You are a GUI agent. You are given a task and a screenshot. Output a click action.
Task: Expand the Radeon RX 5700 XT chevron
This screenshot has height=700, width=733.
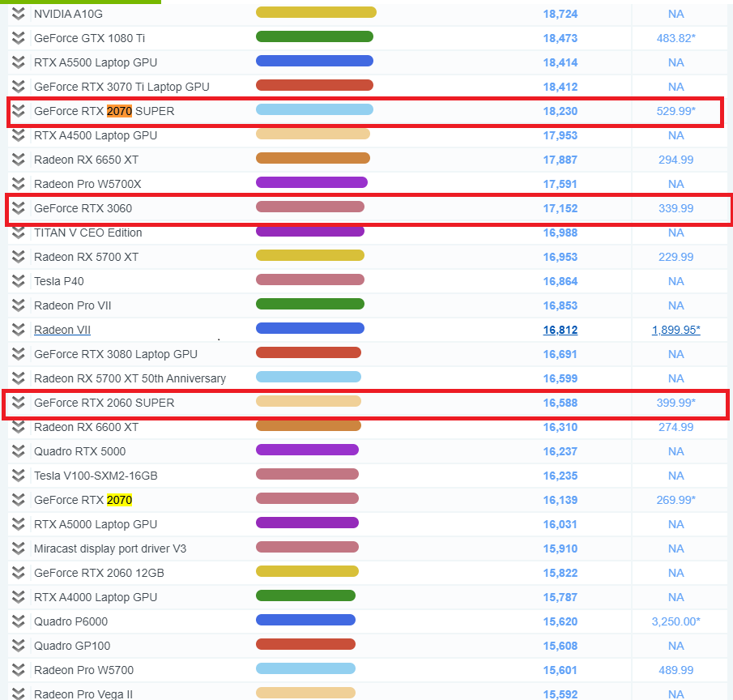(x=19, y=257)
